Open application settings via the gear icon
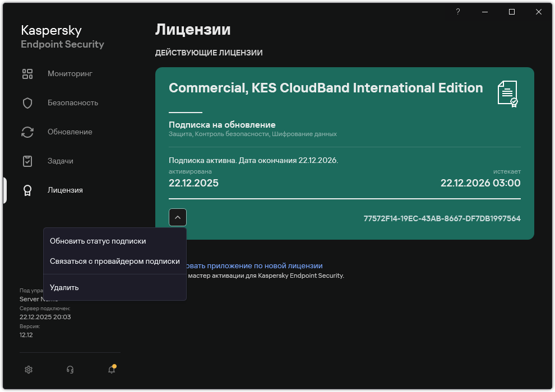This screenshot has height=392, width=555. pos(28,370)
